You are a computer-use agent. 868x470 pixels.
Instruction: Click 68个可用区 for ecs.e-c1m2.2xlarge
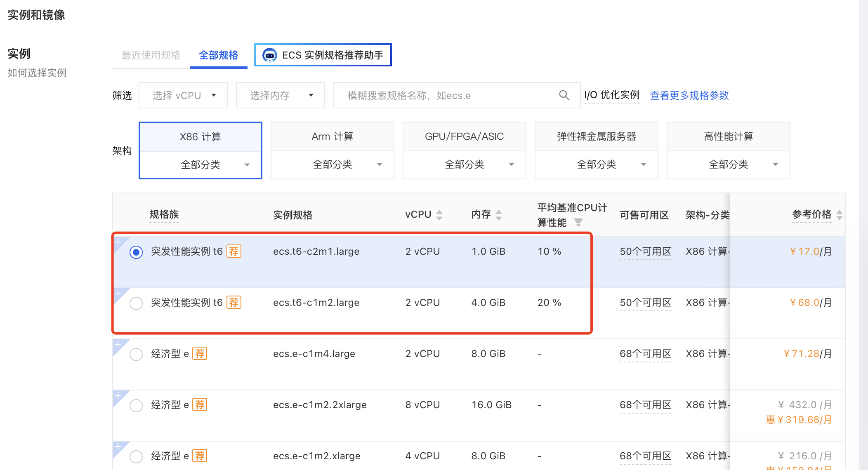(x=646, y=405)
